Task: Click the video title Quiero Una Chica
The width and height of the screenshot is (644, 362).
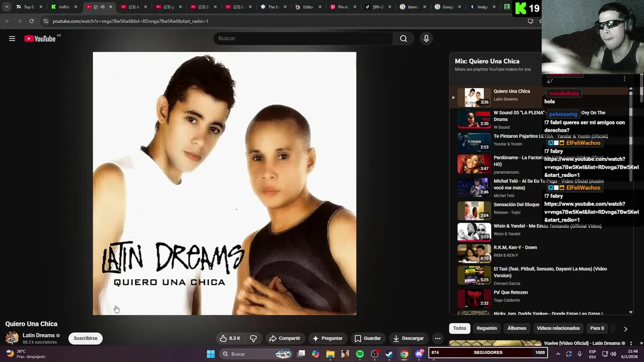Action: (x=31, y=324)
